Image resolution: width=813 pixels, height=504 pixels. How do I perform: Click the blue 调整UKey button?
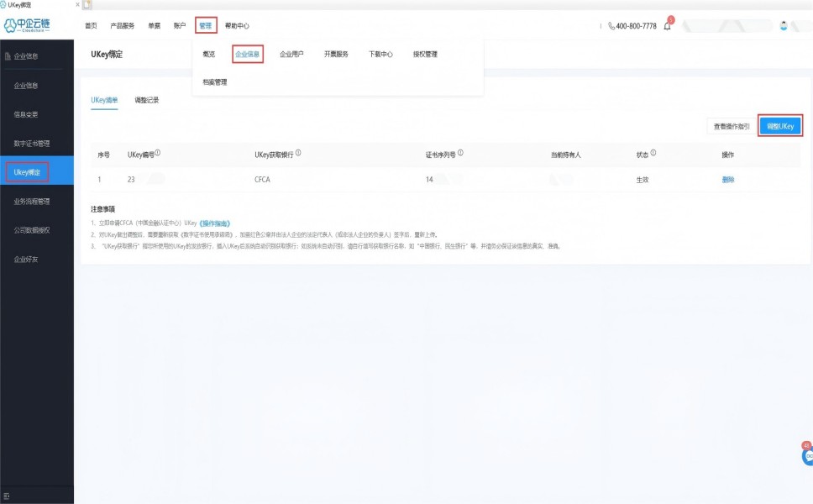point(779,126)
